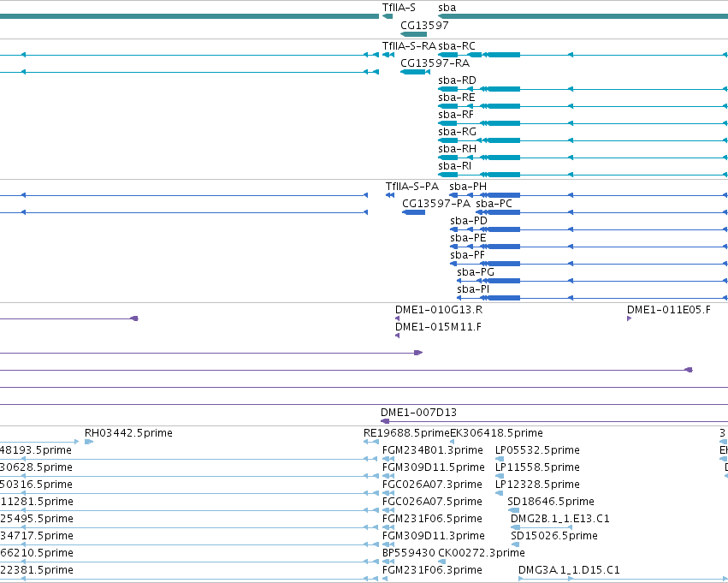Click the sba gene label
The width and height of the screenshot is (728, 583).
pyautogui.click(x=447, y=8)
